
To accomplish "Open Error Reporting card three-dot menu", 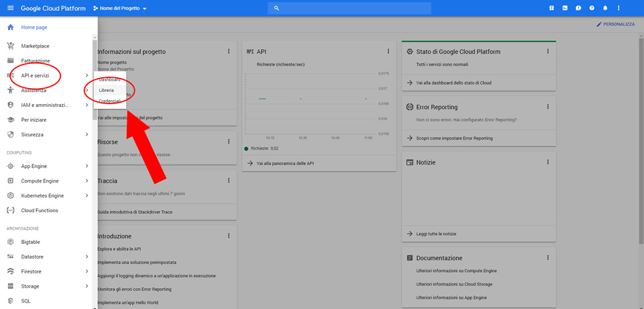I will pyautogui.click(x=547, y=107).
